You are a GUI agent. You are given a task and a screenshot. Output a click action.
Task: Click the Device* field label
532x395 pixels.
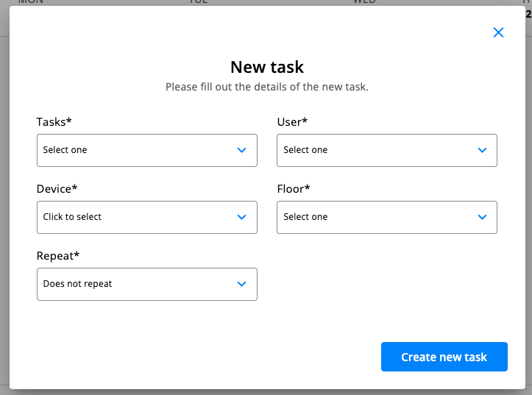pos(57,189)
